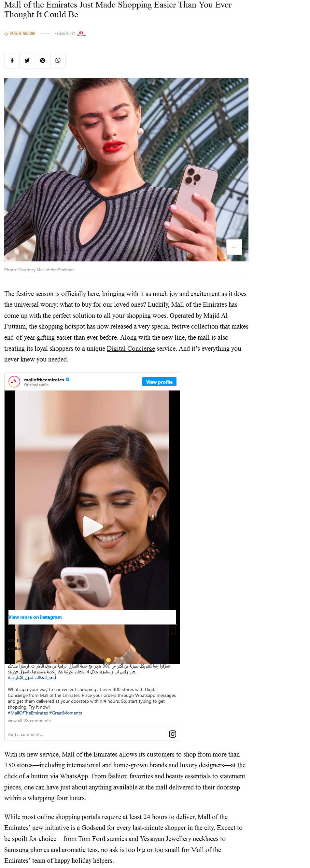The width and height of the screenshot is (310, 868).
Task: Click the Instagram logo icon in the embed footer
Action: tap(172, 734)
